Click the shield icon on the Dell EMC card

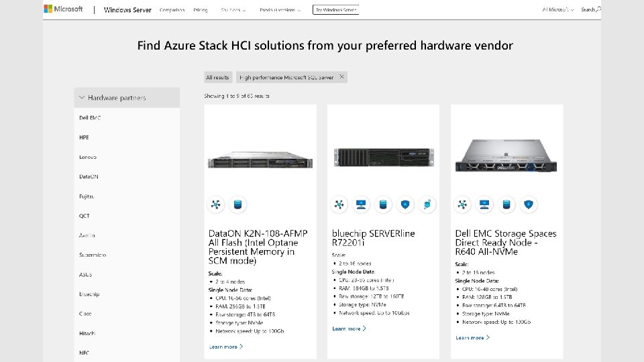[529, 204]
